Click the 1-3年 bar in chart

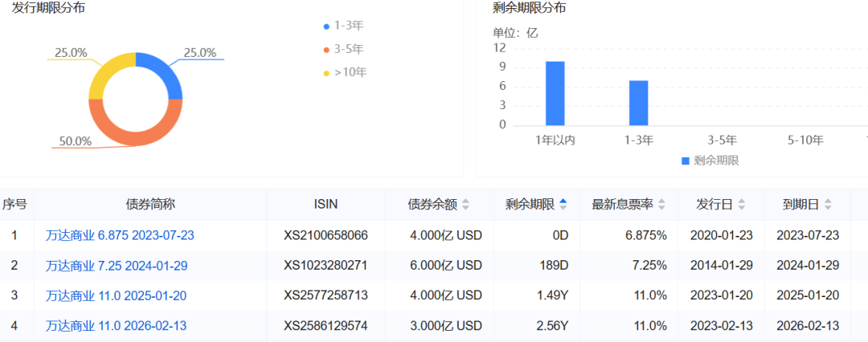(x=638, y=103)
